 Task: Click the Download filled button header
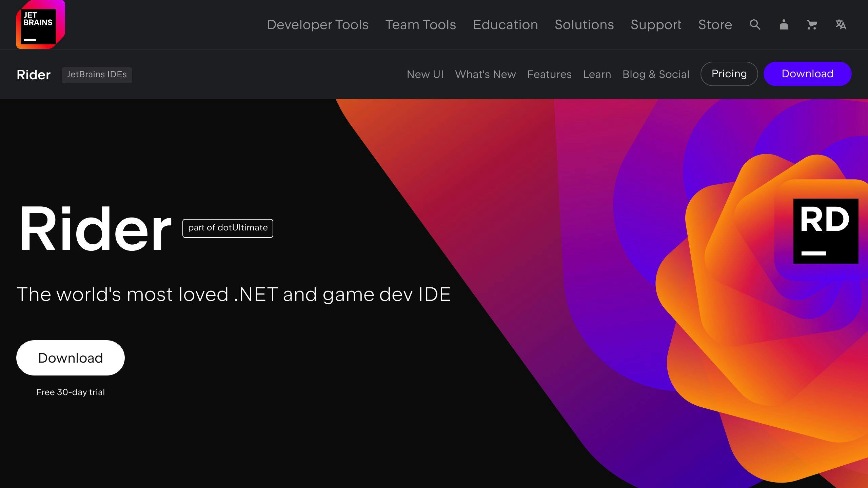click(807, 73)
